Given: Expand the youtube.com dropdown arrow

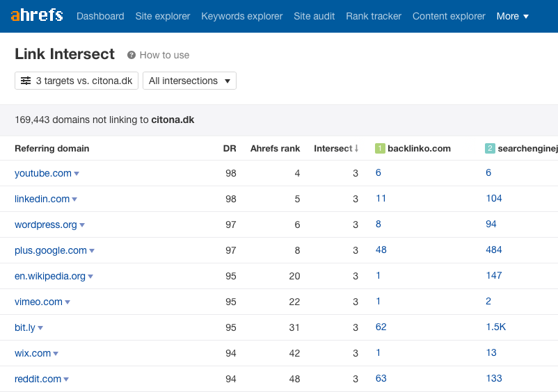Looking at the screenshot, I should pyautogui.click(x=77, y=174).
